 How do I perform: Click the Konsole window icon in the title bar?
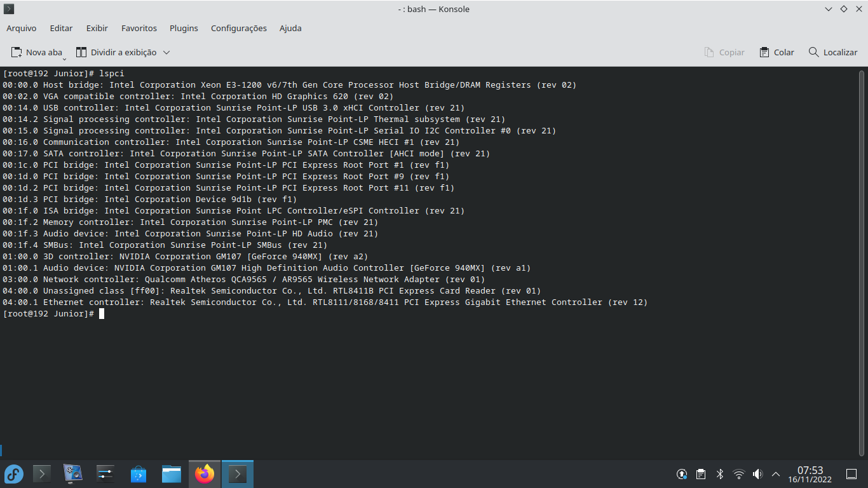click(9, 9)
